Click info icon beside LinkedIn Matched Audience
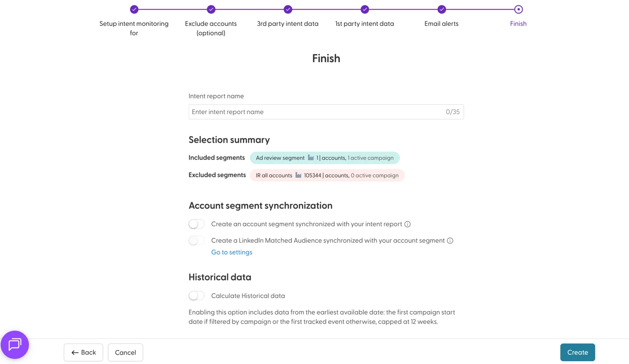Screen dimensions: 629x364 coord(450,241)
